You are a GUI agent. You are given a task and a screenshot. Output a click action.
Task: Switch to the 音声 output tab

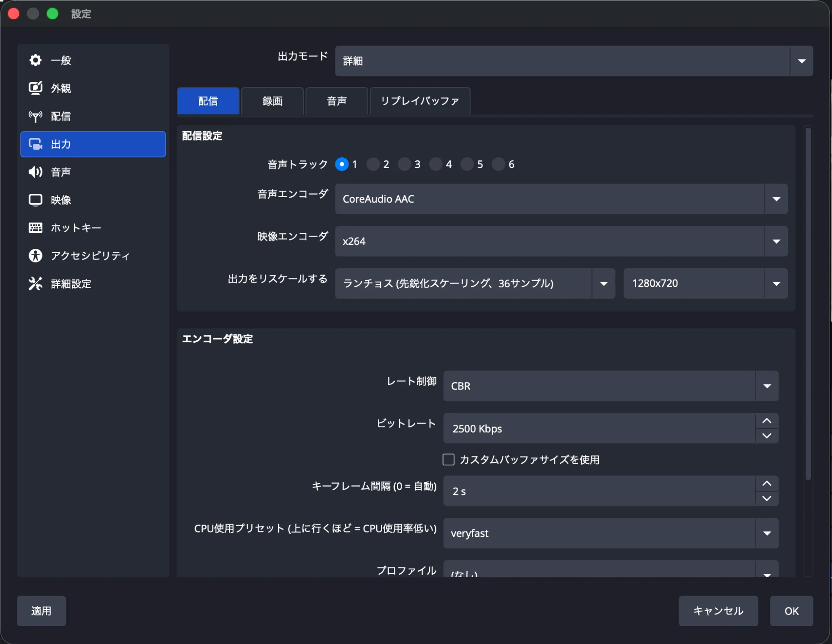tap(337, 101)
